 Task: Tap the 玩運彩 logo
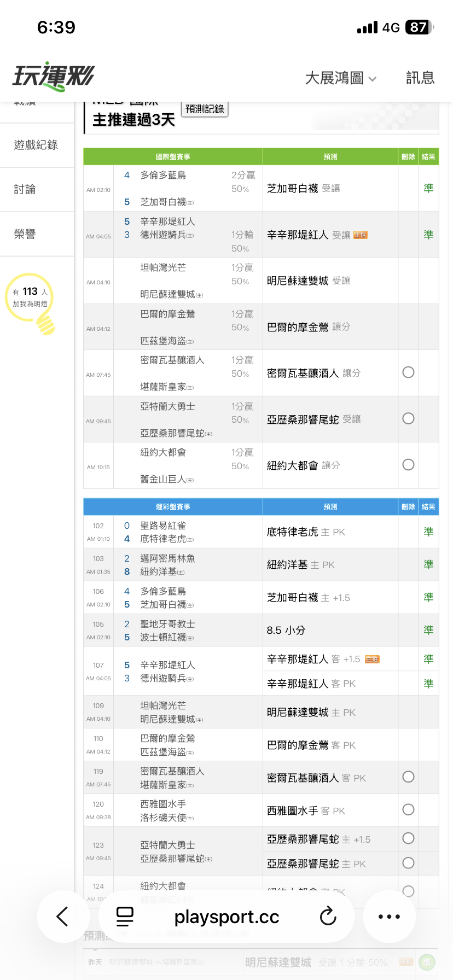[x=54, y=77]
